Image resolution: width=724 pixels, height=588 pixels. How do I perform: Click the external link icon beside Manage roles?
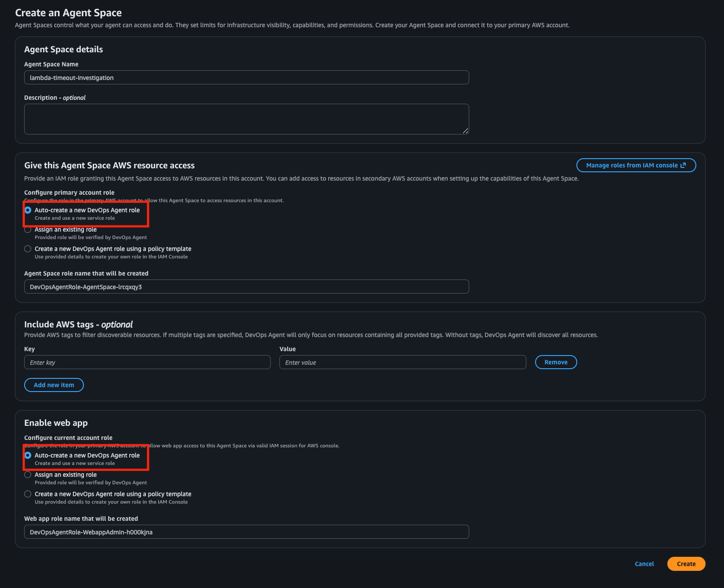tap(683, 165)
